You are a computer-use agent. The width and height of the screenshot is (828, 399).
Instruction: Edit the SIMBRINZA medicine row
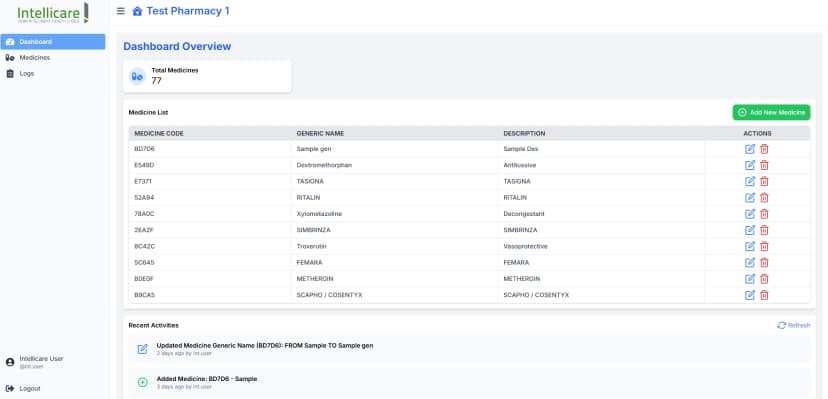pos(750,230)
